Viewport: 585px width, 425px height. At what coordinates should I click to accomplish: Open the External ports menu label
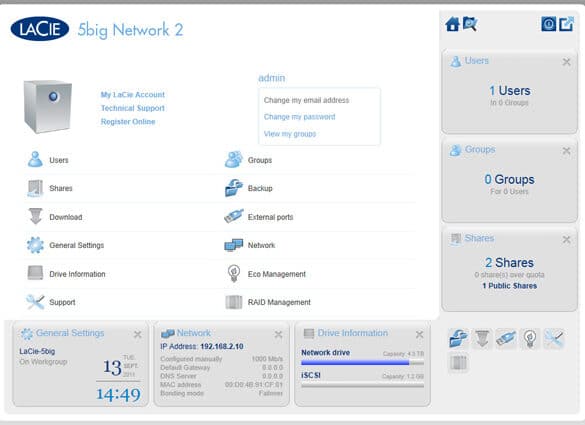270,217
